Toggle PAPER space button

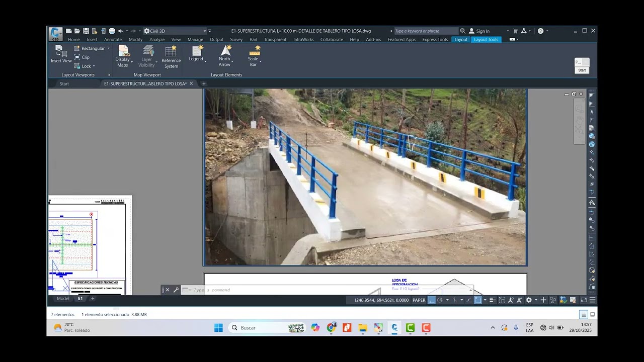click(419, 300)
